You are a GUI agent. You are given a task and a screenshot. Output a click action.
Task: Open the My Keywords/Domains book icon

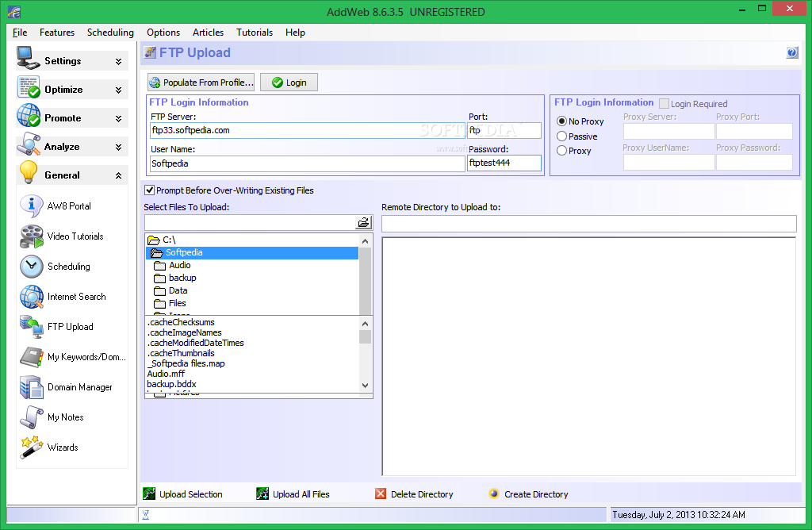32,357
